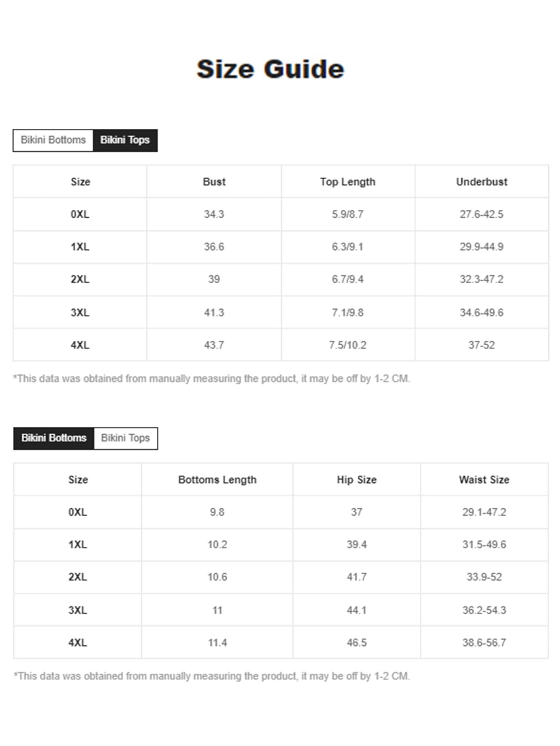This screenshot has width=560, height=746.
Task: Click the Bust column header
Action: 214,182
